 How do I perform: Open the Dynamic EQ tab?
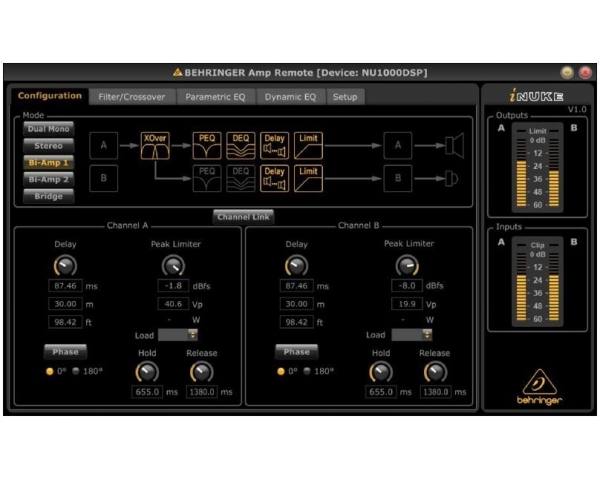click(290, 97)
